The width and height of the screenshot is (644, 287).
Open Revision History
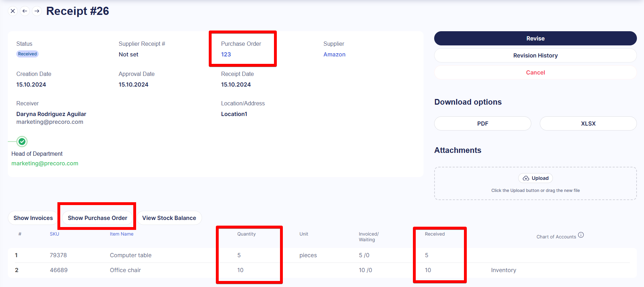tap(535, 55)
